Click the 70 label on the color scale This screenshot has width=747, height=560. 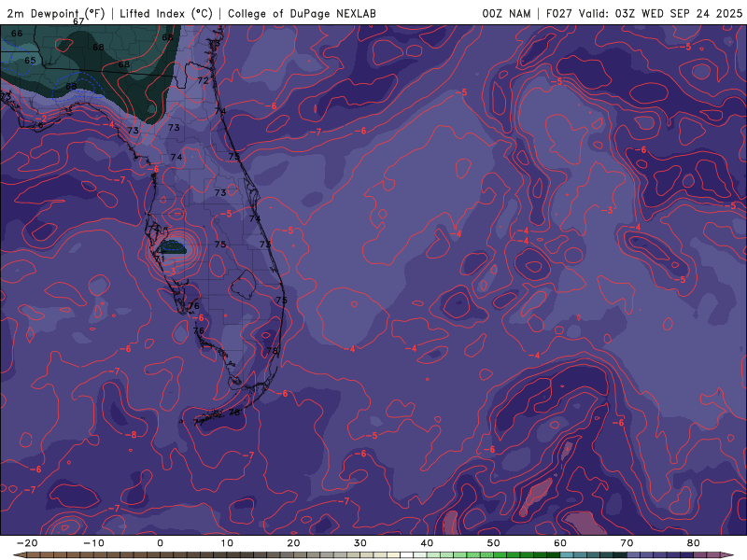click(x=627, y=543)
